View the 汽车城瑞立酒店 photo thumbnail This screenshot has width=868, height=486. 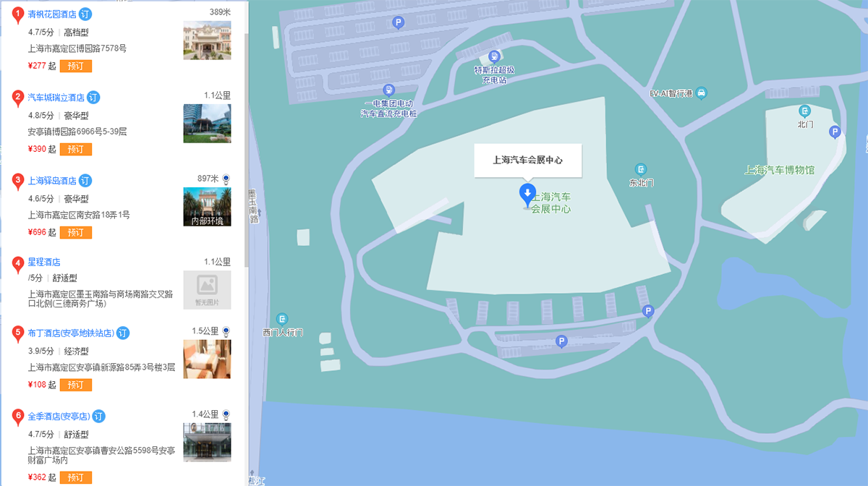(x=207, y=124)
